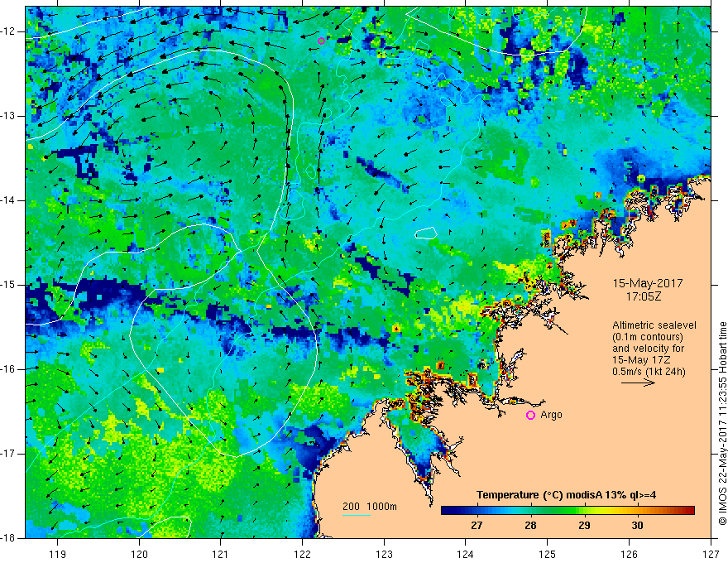Viewport: 728px width, 563px height.
Task: Click the cyan bathymetry legend line
Action: pyautogui.click(x=357, y=515)
